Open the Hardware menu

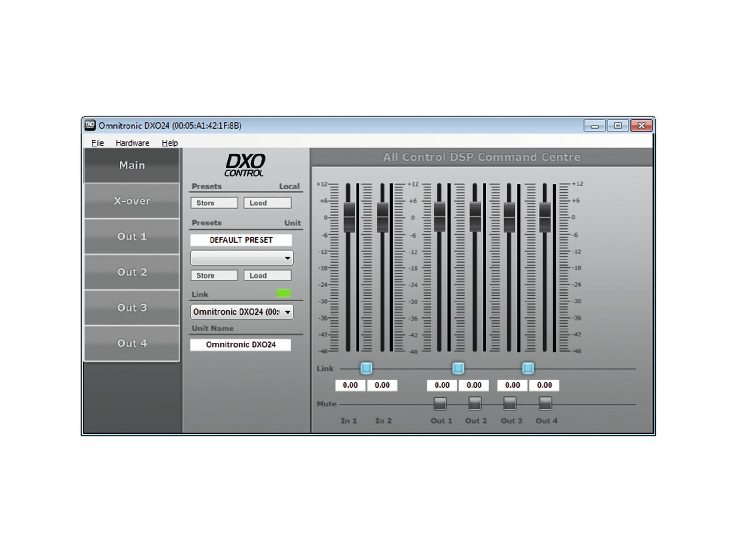tap(132, 143)
